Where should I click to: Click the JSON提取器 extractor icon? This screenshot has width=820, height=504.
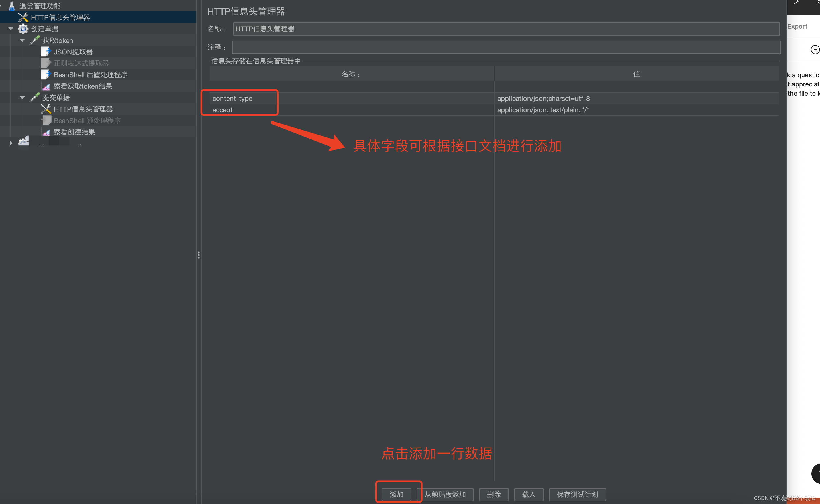46,52
